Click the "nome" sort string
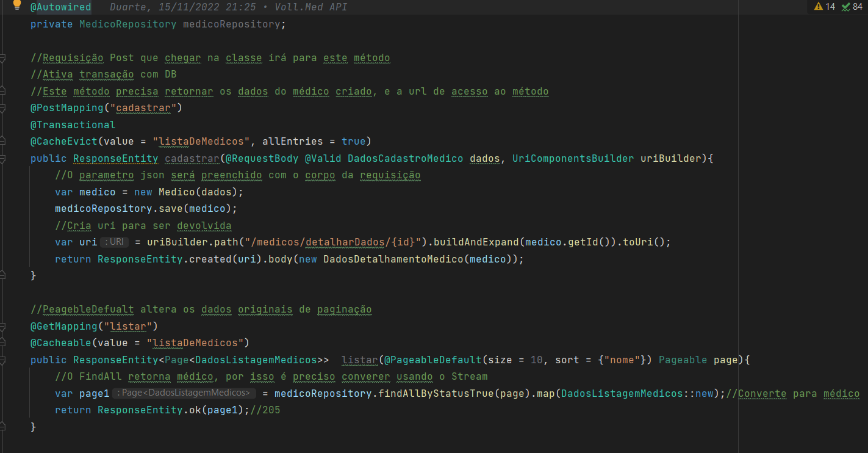868x453 pixels. [622, 360]
